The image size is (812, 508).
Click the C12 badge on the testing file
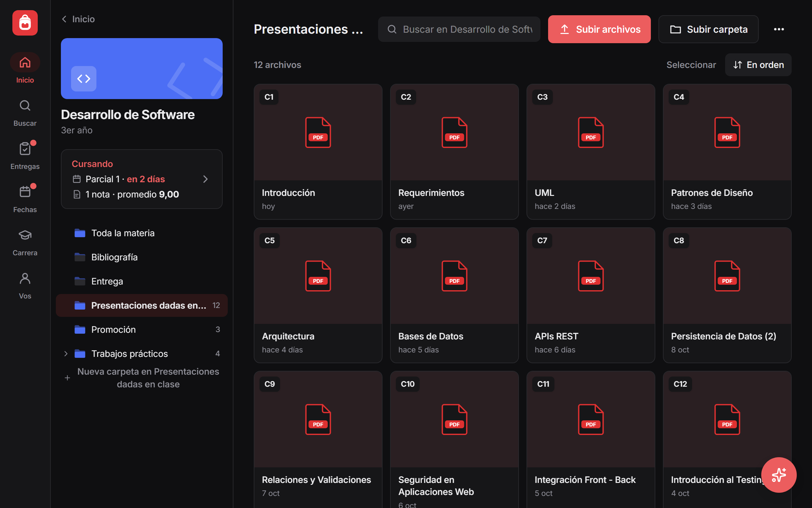click(680, 384)
